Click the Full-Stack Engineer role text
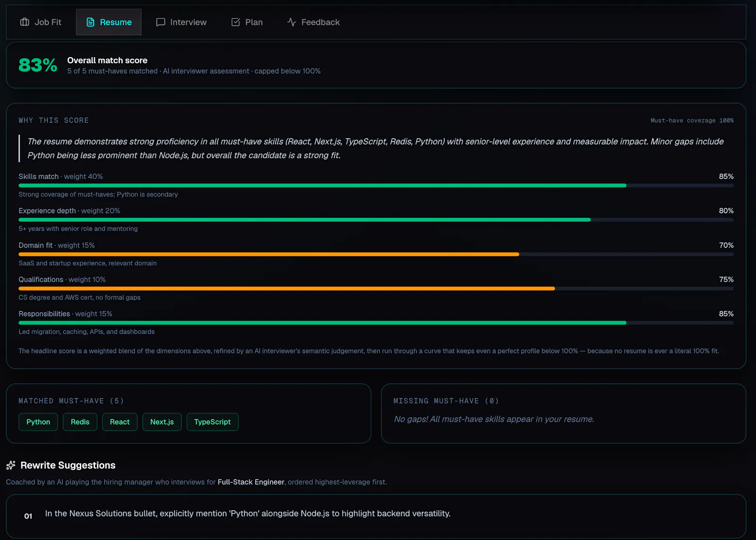This screenshot has height=540, width=756. 251,482
